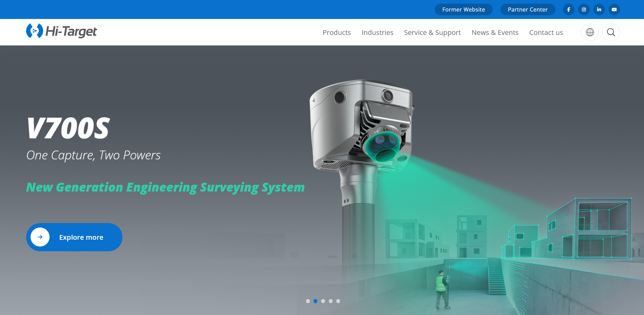644x315 pixels.
Task: Click the Hi-Target logo
Action: 61,31
